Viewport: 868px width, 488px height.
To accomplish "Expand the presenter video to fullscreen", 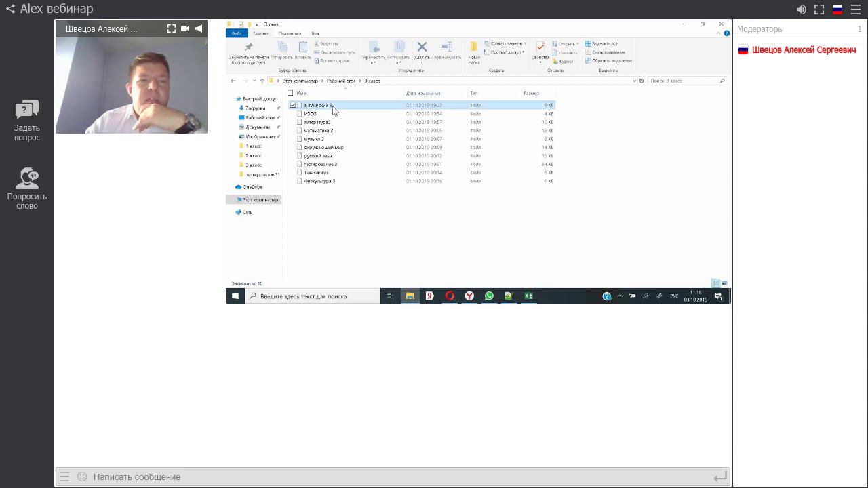I will pyautogui.click(x=172, y=28).
